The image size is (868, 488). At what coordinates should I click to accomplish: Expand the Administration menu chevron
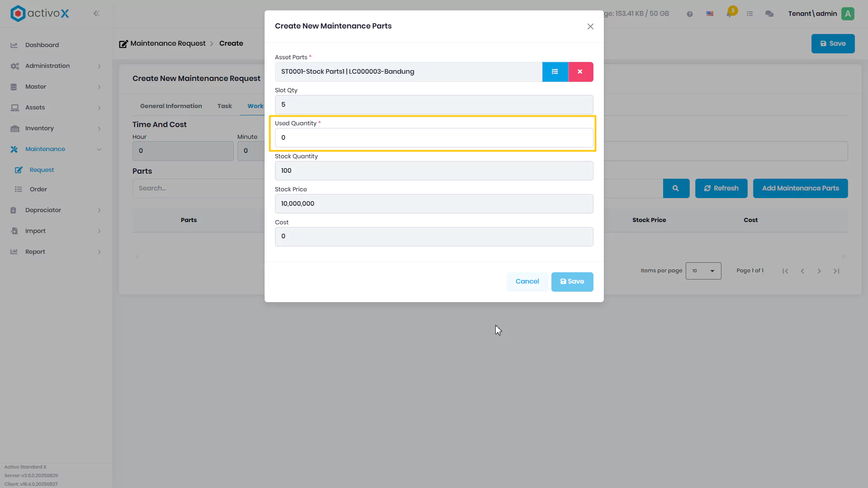click(99, 66)
